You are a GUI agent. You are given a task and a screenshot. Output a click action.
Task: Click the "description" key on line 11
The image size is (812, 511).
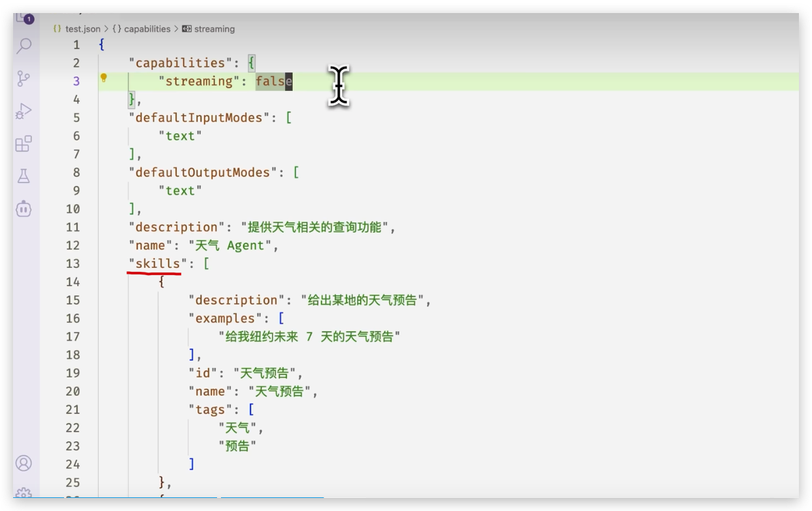[177, 227]
